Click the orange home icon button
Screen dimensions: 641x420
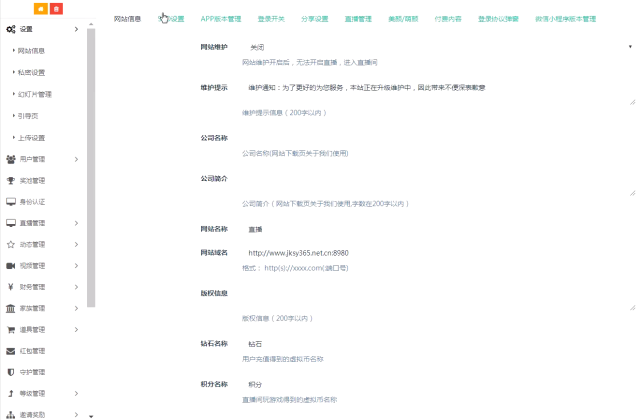(40, 9)
